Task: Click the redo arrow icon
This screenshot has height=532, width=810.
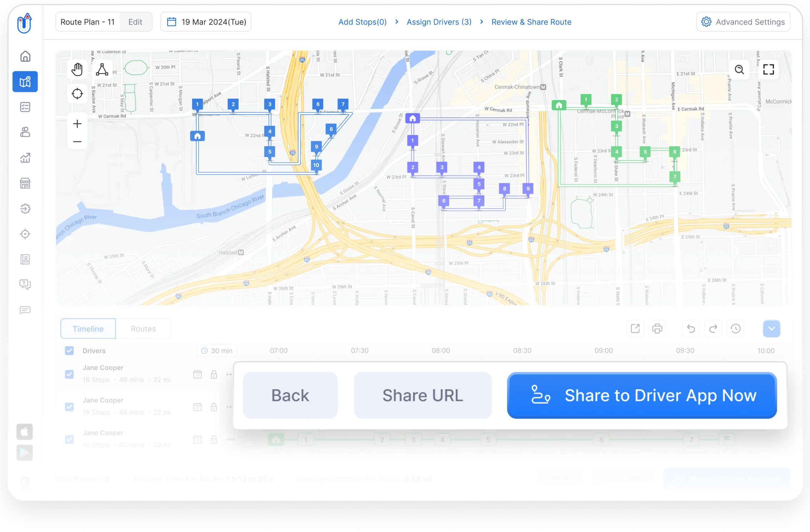Action: tap(712, 328)
